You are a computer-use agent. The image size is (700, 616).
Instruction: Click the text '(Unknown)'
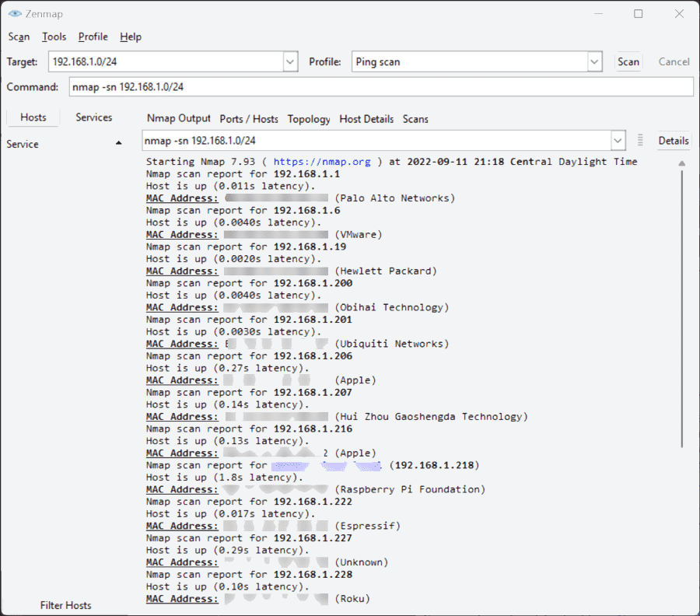tap(362, 562)
